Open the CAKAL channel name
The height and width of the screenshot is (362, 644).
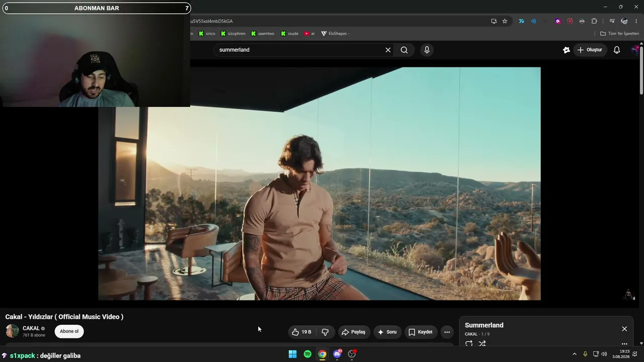(31, 328)
